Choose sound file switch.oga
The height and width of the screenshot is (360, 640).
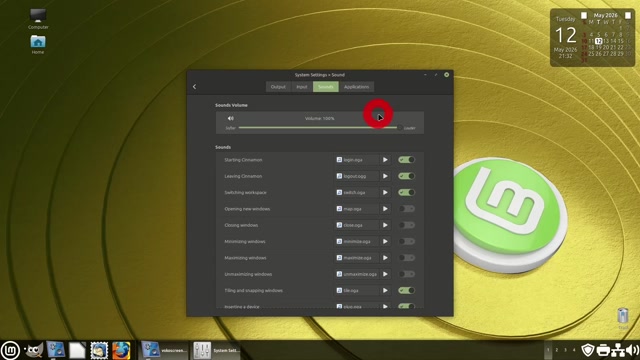coord(357,192)
